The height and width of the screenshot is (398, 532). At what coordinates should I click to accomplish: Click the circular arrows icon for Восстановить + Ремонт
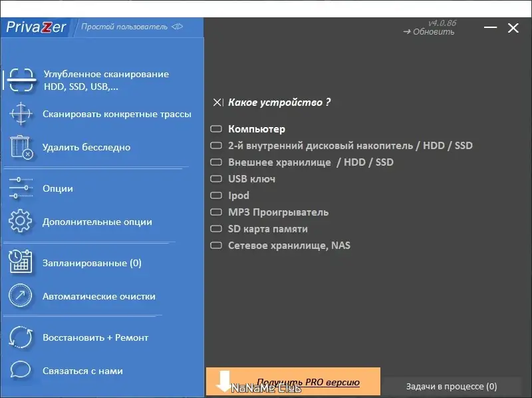tap(21, 337)
